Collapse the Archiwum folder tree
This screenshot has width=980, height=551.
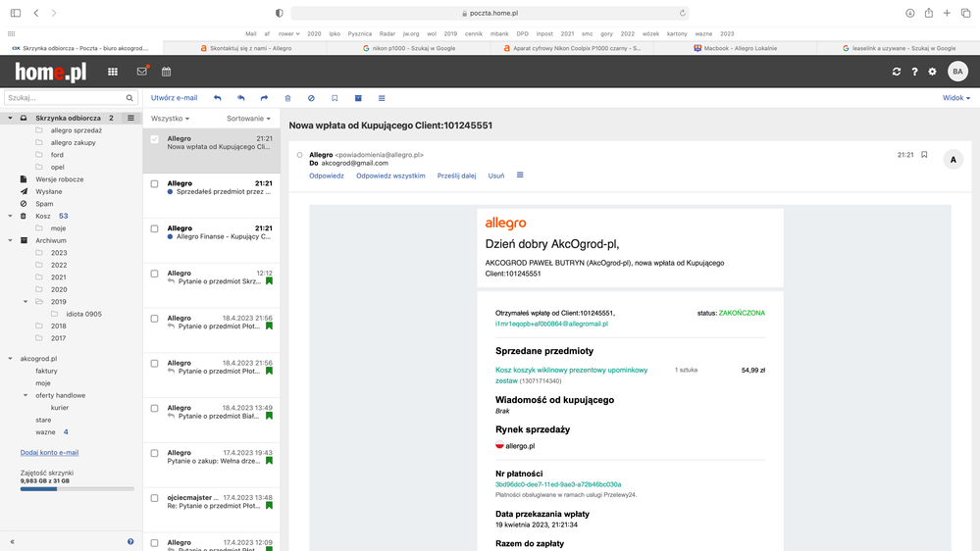[11, 240]
